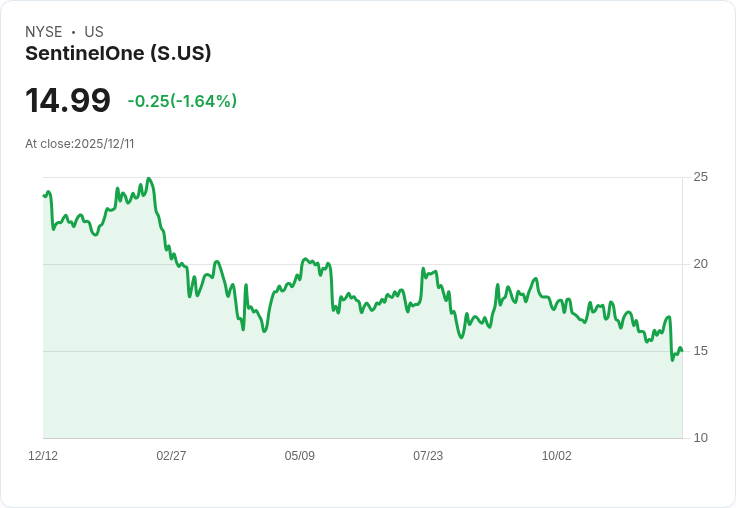
Task: Click the NYSE exchange label
Action: 43,32
